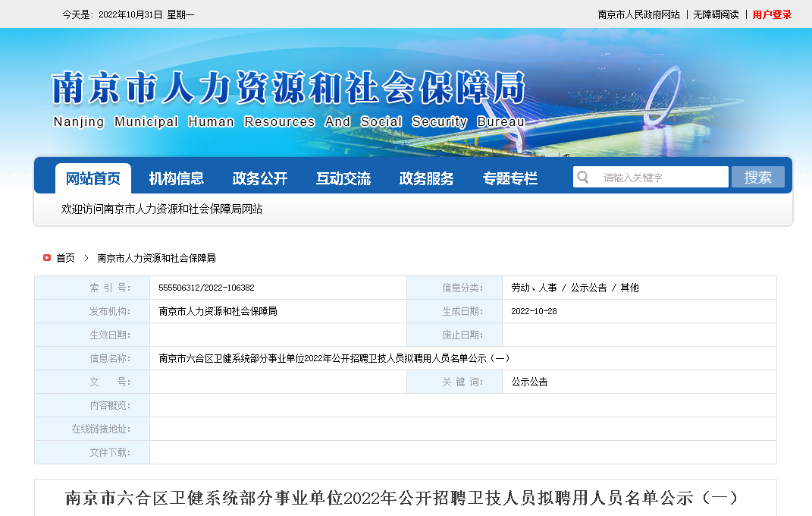The height and width of the screenshot is (516, 812).
Task: Open the 南京市人民政府网站 link
Action: click(x=638, y=14)
